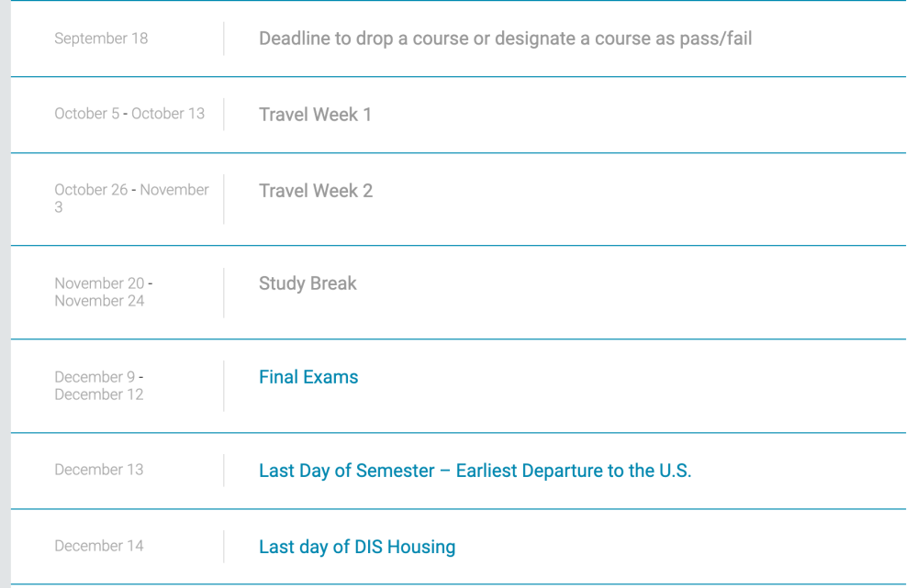Image resolution: width=917 pixels, height=588 pixels.
Task: Select the Travel Week 2 title
Action: tap(316, 192)
